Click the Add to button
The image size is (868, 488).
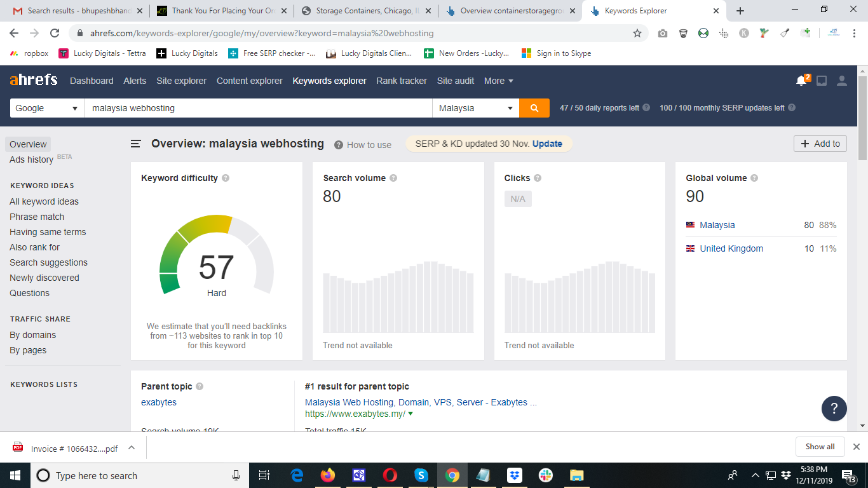pyautogui.click(x=820, y=144)
